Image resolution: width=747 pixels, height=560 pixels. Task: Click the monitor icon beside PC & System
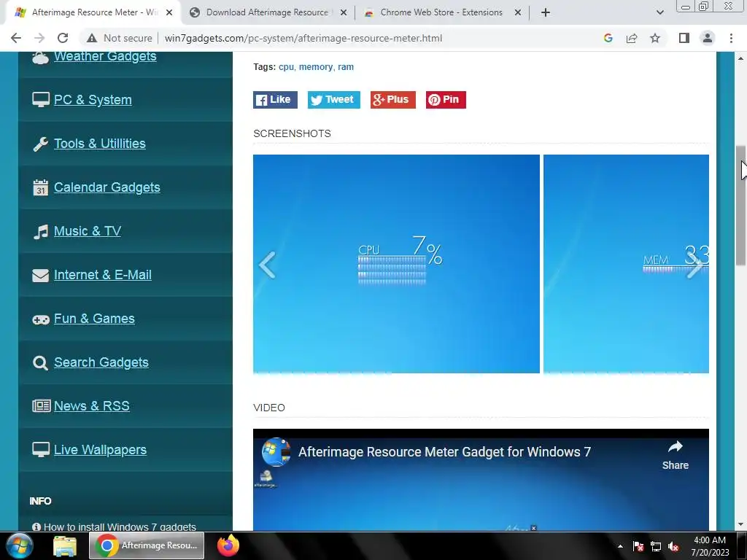point(41,100)
